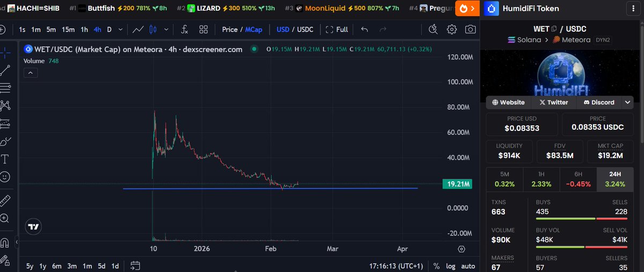
Task: Open the date range calendar picker
Action: (x=135, y=266)
